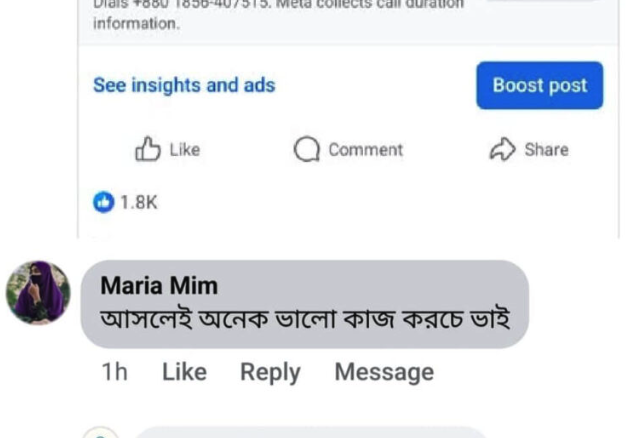Click the thumbs-up icon on the post
Viewport: 626px width, 438px height.
[148, 149]
